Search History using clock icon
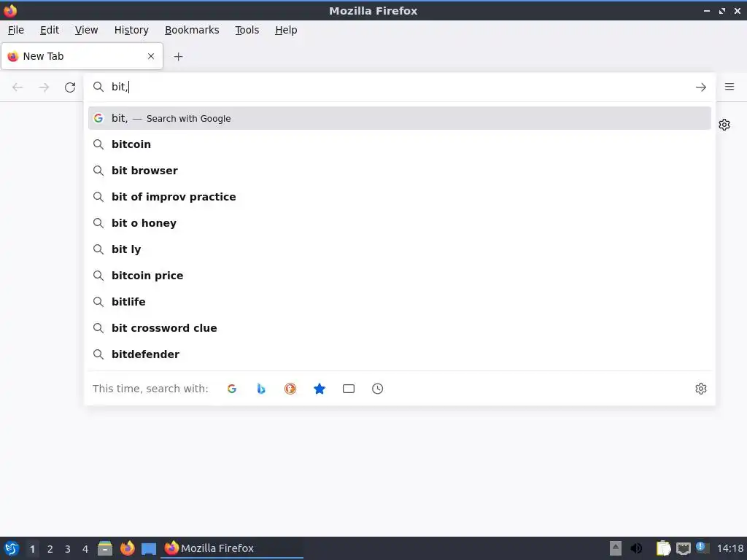 point(377,389)
